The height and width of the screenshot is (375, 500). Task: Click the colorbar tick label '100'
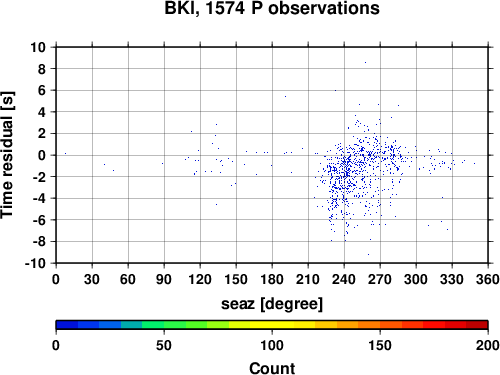click(272, 345)
